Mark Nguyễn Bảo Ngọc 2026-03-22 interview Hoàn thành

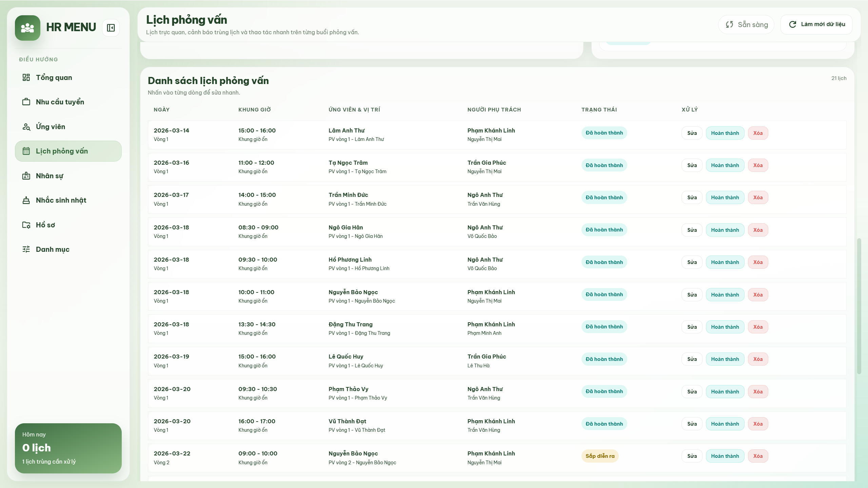(725, 456)
